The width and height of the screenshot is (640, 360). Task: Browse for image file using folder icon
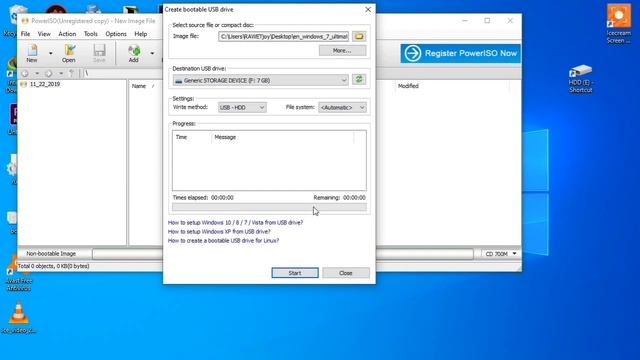click(359, 36)
